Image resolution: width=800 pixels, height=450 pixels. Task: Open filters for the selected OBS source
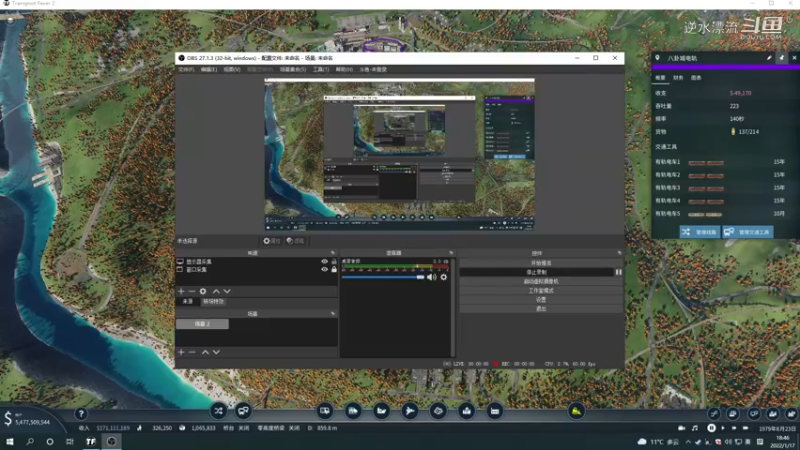point(295,241)
